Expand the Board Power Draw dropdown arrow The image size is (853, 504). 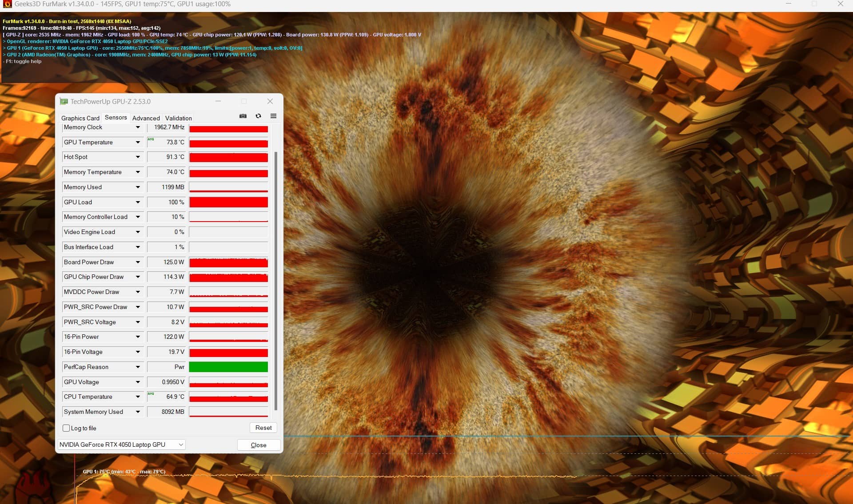tap(138, 262)
